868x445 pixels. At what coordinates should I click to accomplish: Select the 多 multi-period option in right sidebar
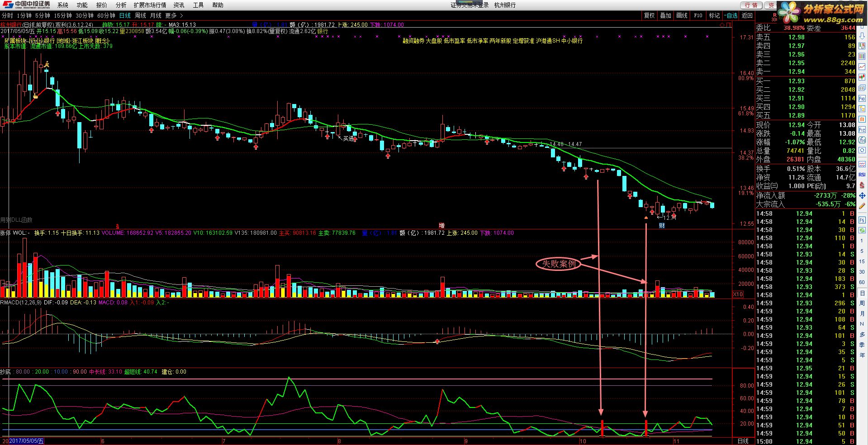tap(862, 335)
